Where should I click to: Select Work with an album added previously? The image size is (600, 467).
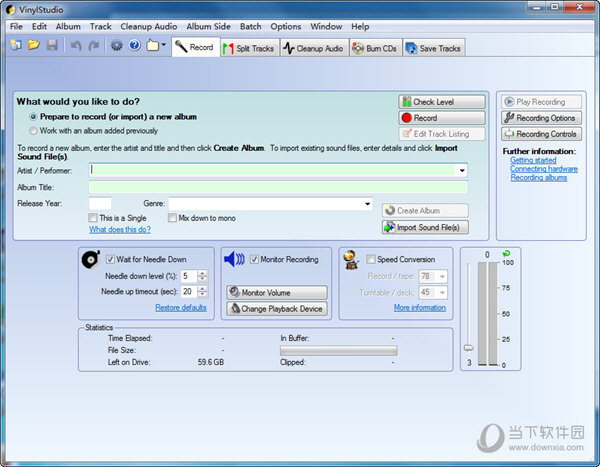pyautogui.click(x=34, y=131)
